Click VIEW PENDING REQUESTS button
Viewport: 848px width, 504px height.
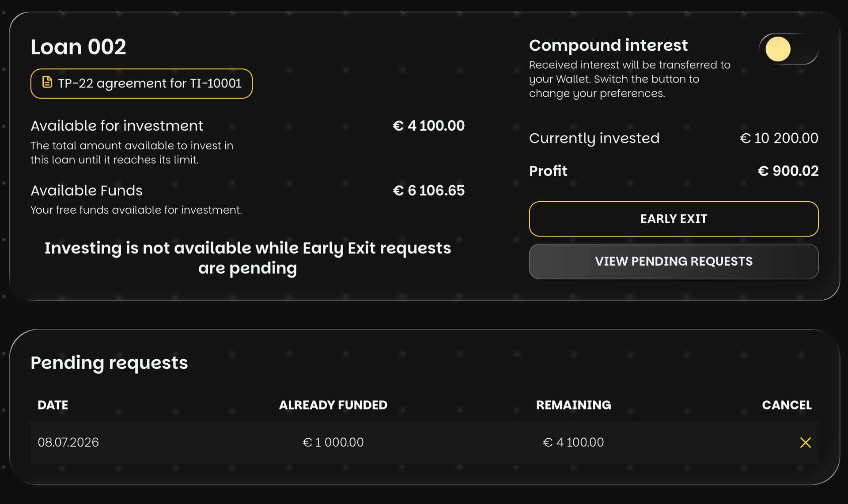(674, 261)
